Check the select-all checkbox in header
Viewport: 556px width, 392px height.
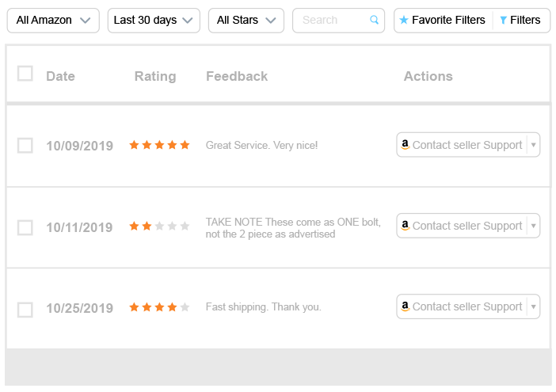point(25,74)
